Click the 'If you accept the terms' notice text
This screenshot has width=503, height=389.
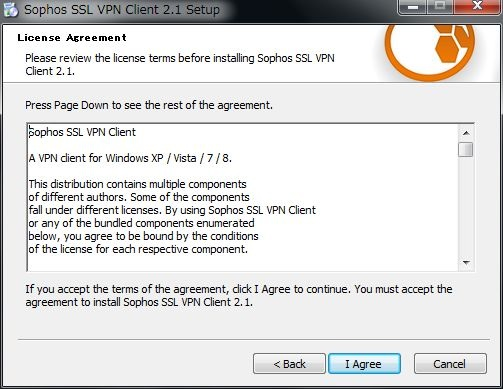point(239,296)
